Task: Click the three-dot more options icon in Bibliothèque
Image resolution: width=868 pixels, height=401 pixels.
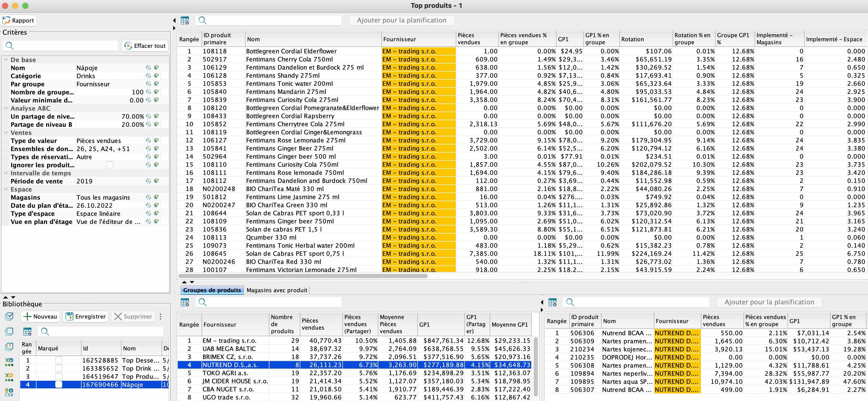Action: [x=160, y=316]
